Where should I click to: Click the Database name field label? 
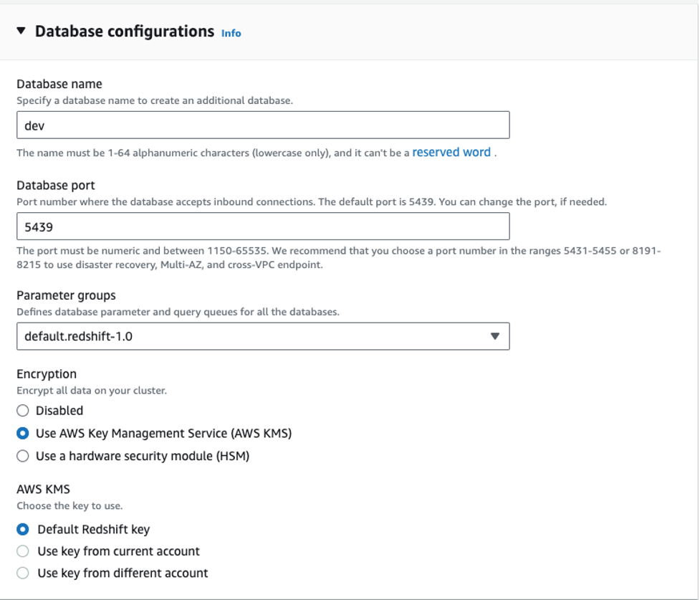pyautogui.click(x=59, y=85)
